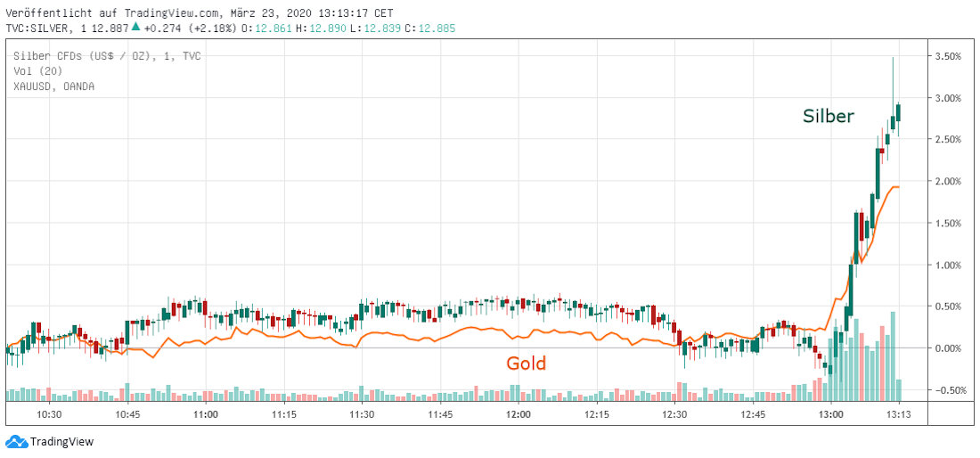Screen dimensions: 980x458
Task: Click the 2.00% level on price scale
Action: [949, 182]
